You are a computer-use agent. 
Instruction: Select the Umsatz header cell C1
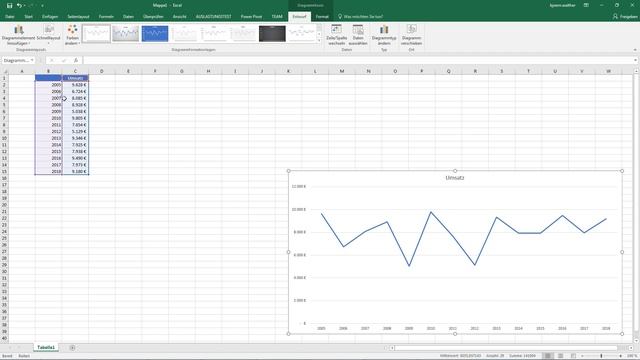coord(75,78)
